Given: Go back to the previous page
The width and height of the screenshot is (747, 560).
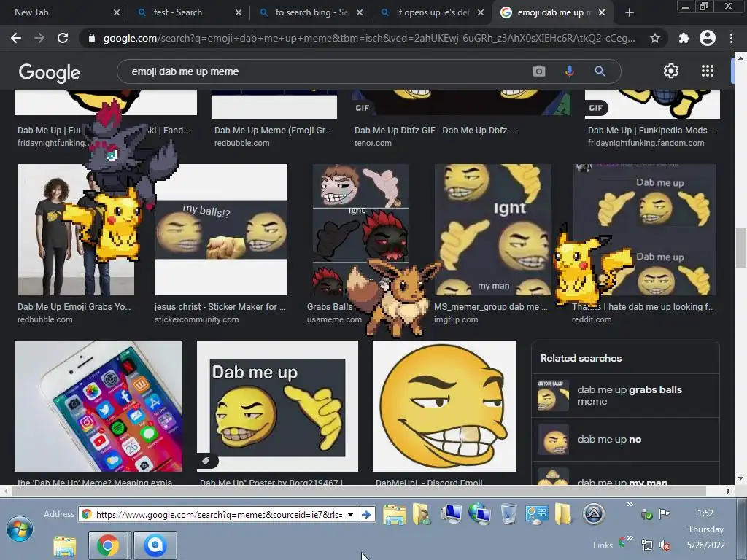Looking at the screenshot, I should click(16, 38).
